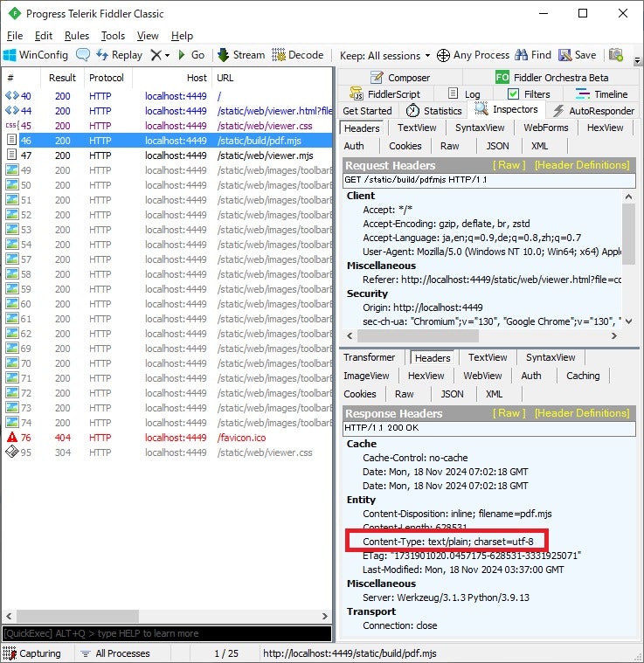Open the response Transformer tab

point(369,357)
